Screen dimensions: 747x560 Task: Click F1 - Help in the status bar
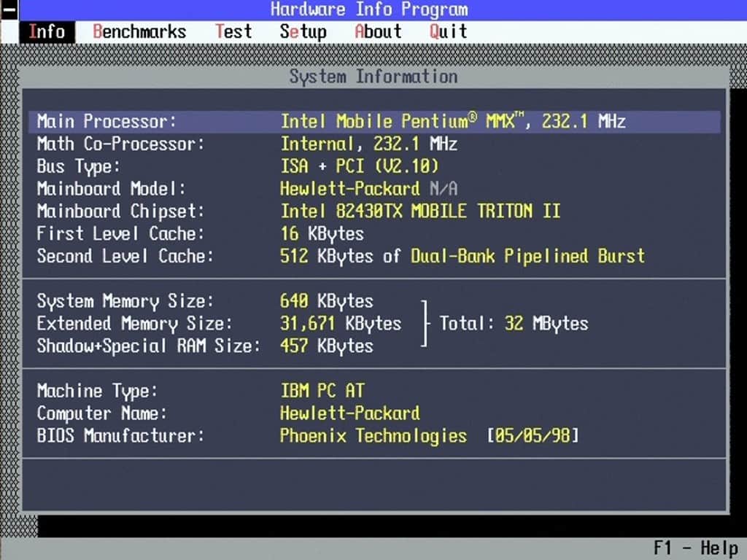[695, 548]
